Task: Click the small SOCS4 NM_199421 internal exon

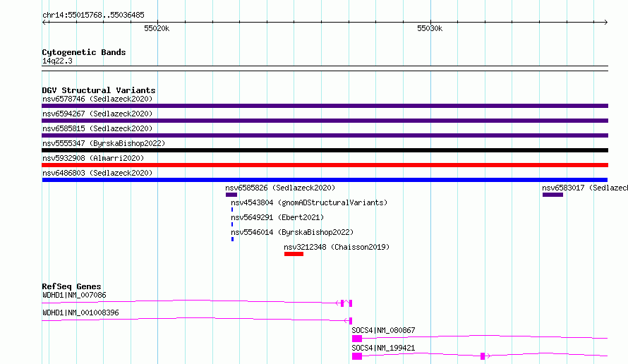Action: pos(483,356)
